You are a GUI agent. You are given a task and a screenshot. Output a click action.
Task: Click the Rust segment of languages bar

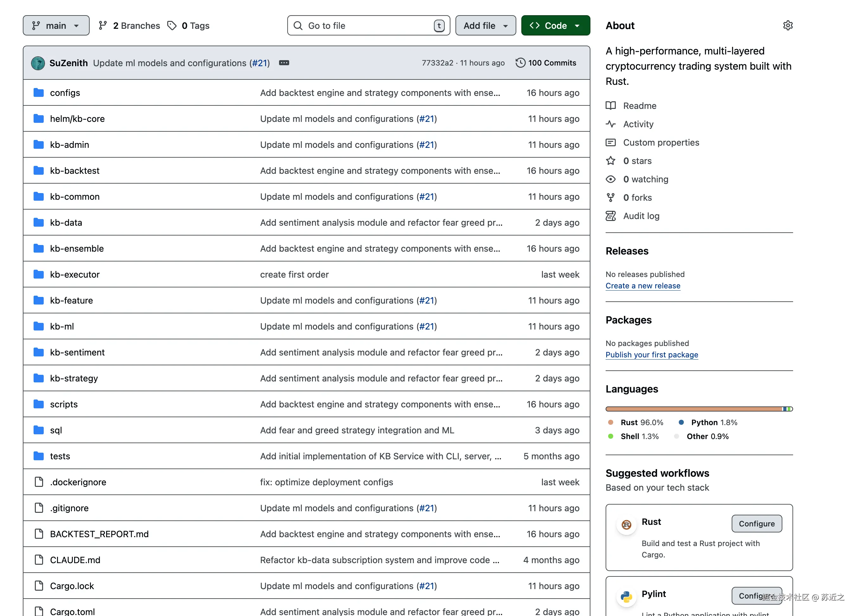(693, 409)
